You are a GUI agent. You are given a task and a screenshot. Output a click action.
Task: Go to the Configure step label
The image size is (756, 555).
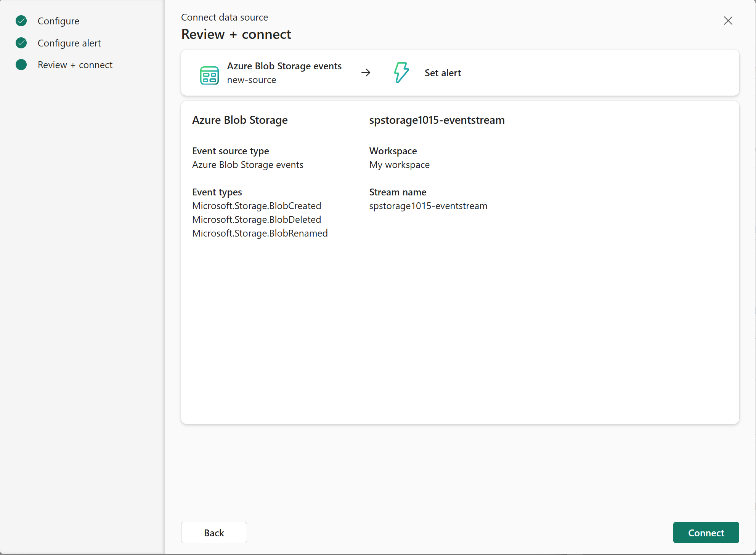(58, 21)
